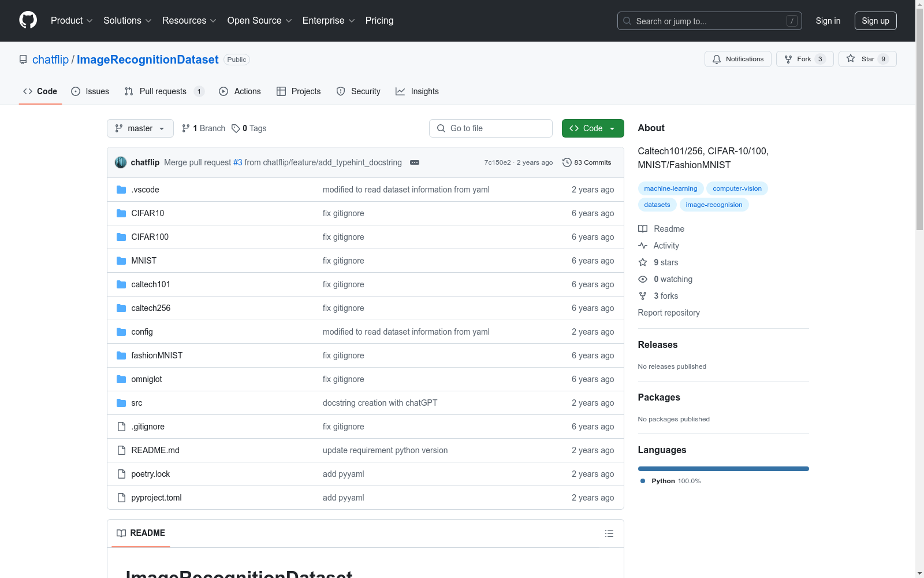Click the book icon beside Readme
Screen dimensions: 924x578
point(643,229)
